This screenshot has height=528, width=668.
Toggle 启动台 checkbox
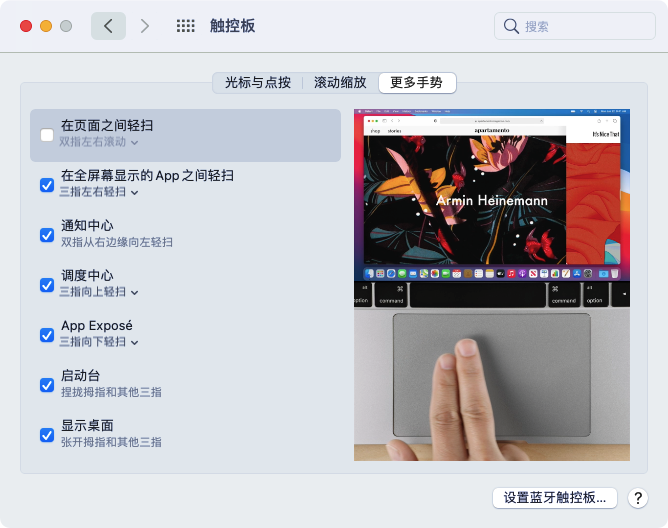pyautogui.click(x=47, y=385)
